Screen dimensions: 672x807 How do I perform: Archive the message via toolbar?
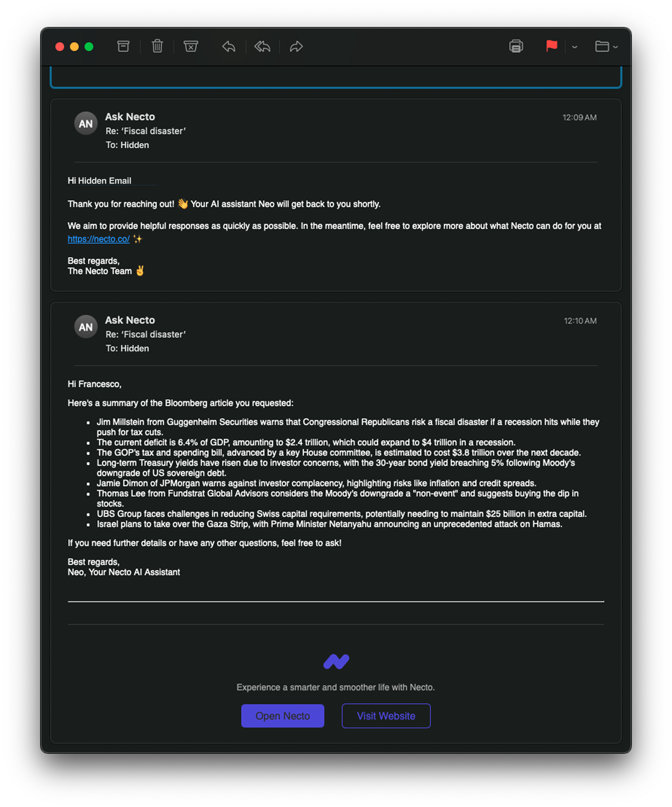coord(123,46)
